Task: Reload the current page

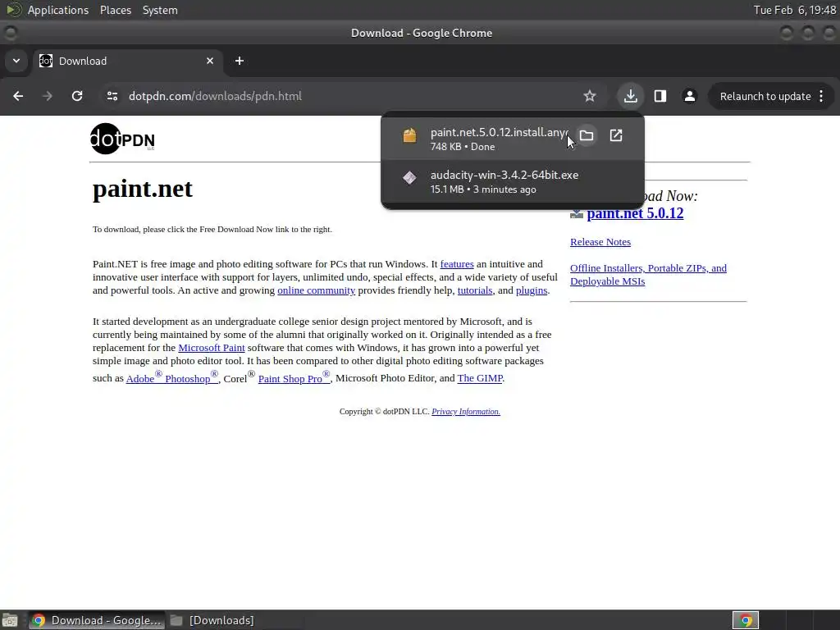Action: point(77,96)
